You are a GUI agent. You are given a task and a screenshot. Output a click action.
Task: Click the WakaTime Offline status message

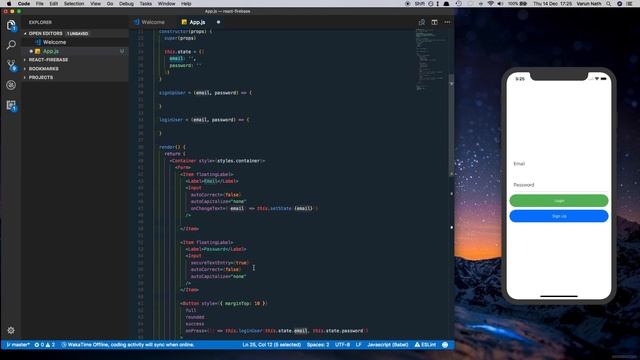[128, 345]
